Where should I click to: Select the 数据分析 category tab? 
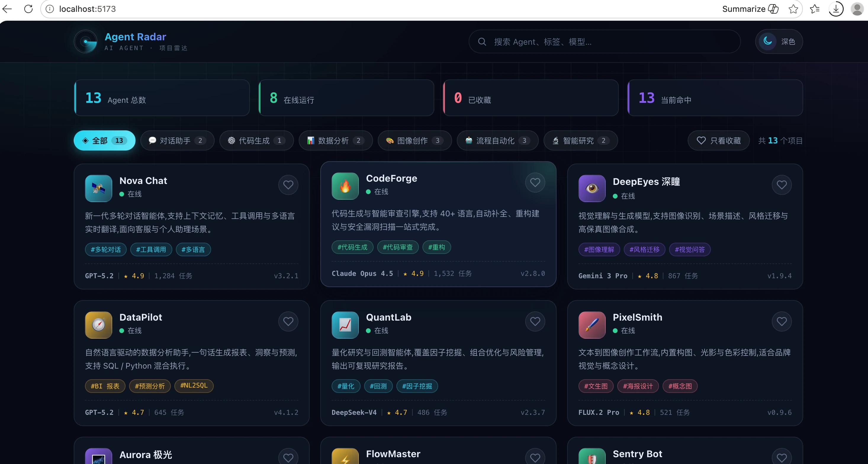(336, 141)
